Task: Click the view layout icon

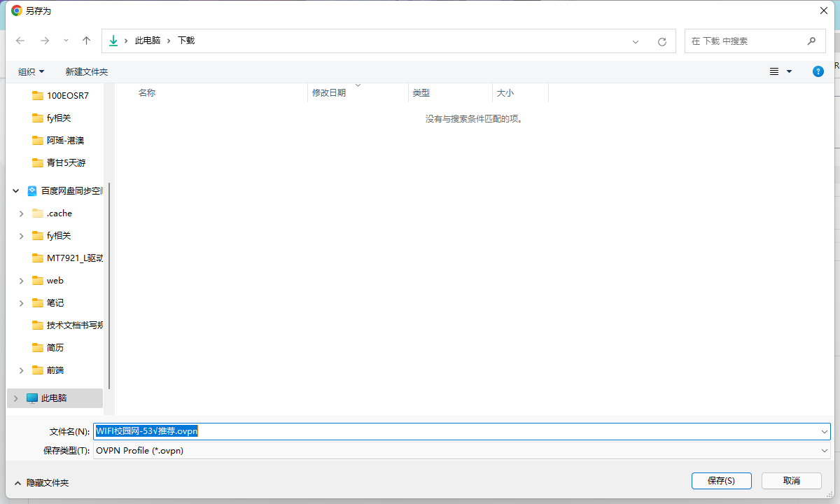Action: point(774,71)
